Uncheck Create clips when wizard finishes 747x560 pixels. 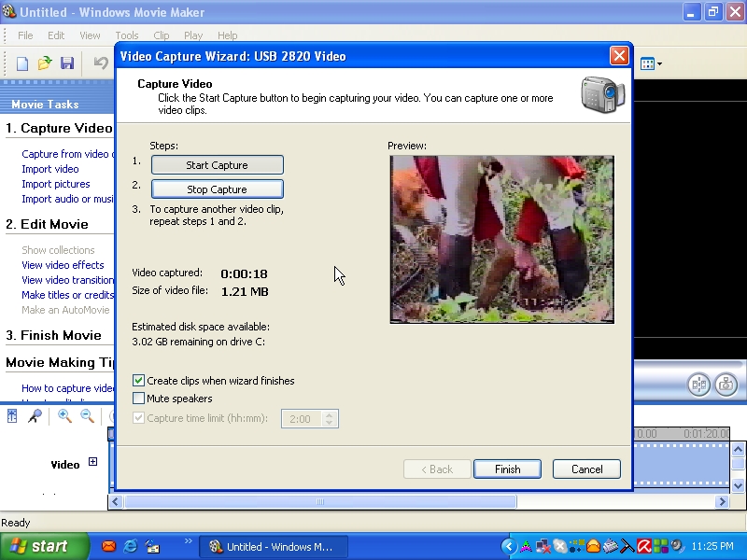pyautogui.click(x=139, y=381)
